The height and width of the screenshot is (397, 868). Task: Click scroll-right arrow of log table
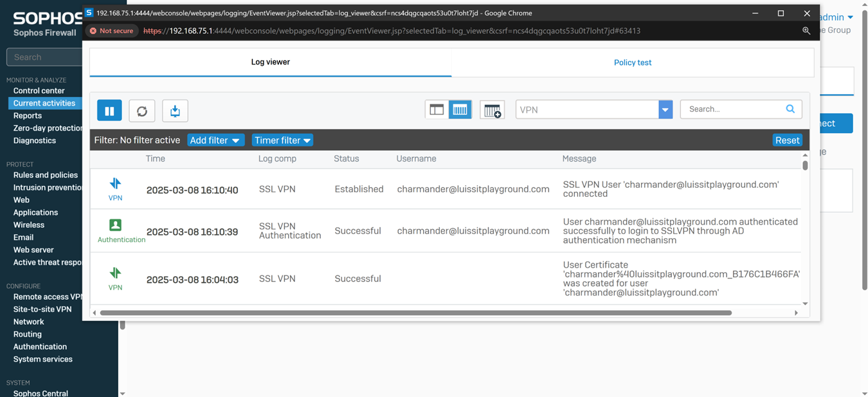point(797,313)
